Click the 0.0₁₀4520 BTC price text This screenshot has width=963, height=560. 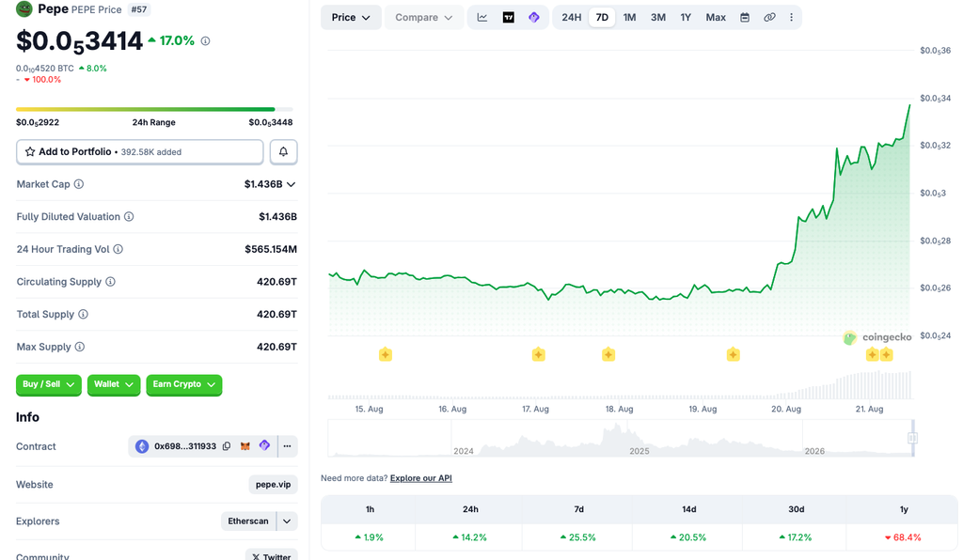[x=45, y=68]
